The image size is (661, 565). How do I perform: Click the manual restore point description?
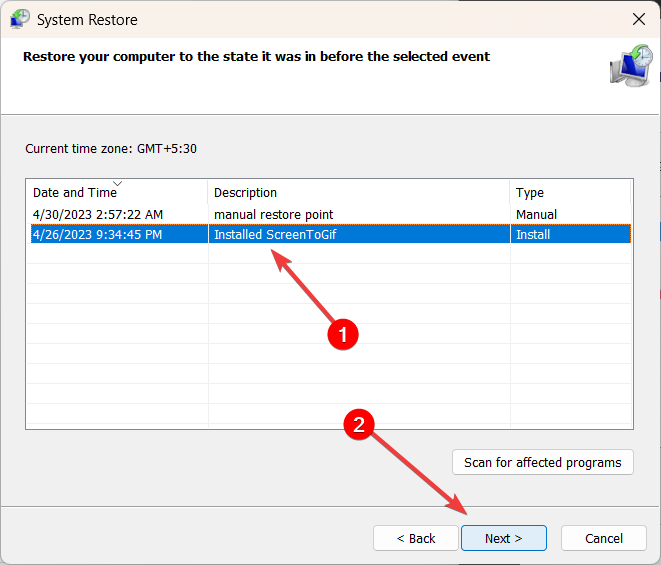274,215
